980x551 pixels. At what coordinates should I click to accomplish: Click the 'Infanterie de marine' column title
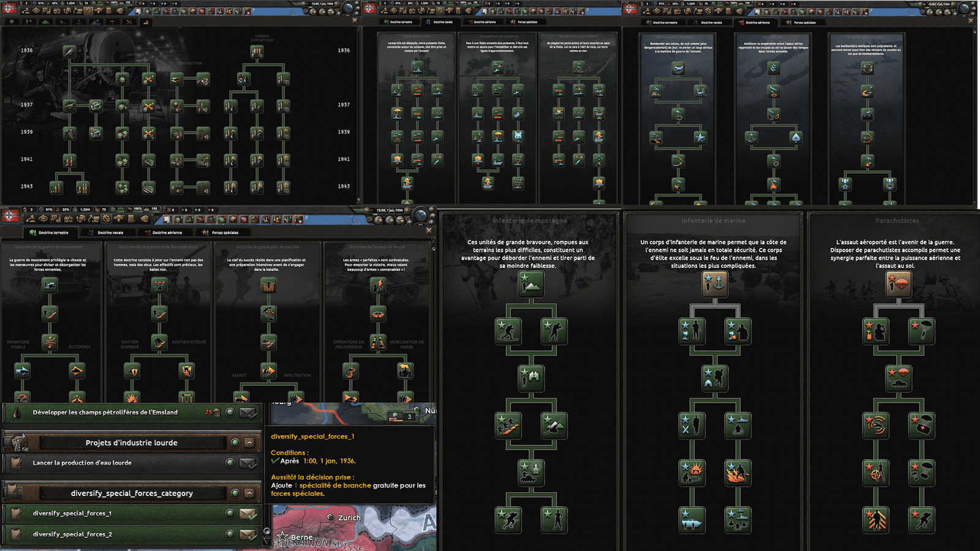[x=714, y=220]
